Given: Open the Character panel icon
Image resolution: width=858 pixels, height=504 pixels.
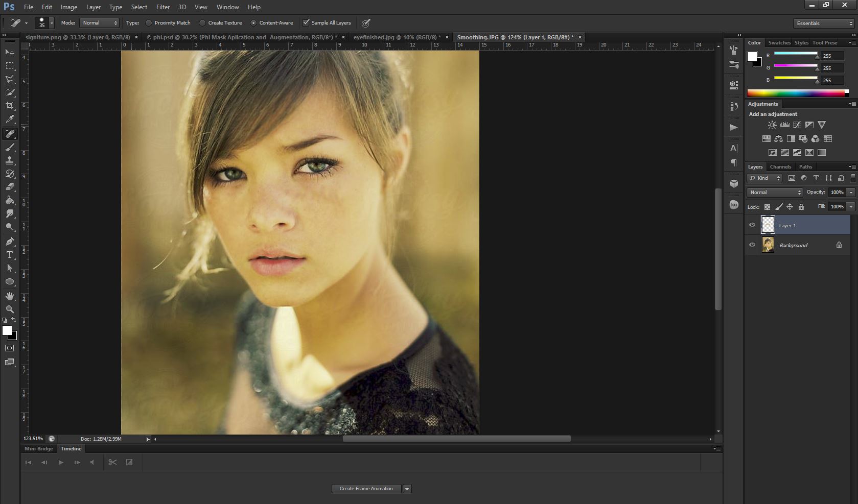Looking at the screenshot, I should (734, 148).
